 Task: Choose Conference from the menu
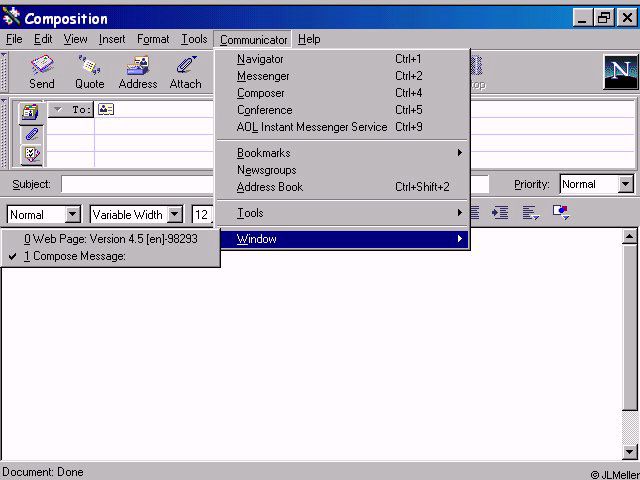click(343, 111)
